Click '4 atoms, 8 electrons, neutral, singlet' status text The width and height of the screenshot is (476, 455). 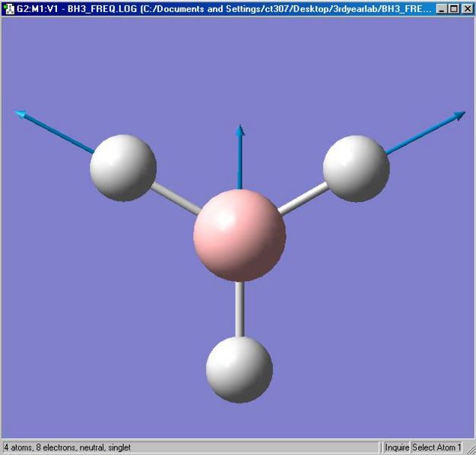68,447
